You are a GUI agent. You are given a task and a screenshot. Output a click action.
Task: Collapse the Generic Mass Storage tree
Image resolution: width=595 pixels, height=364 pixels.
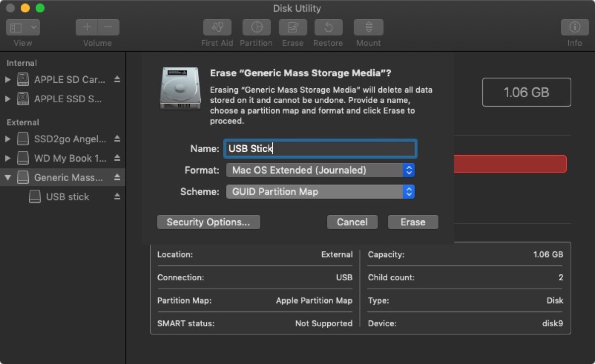[x=8, y=178]
